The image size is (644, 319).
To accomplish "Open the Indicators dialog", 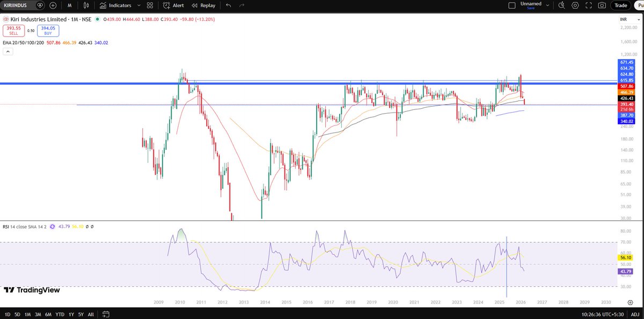I will pos(115,5).
